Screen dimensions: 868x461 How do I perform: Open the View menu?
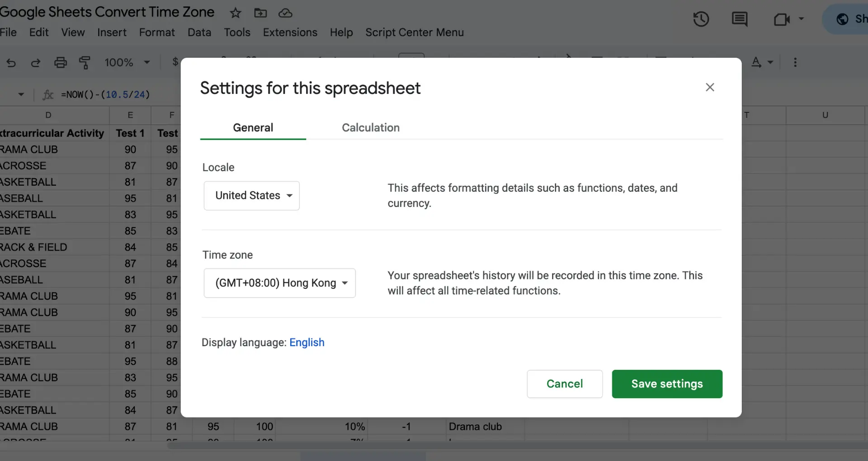coord(73,33)
